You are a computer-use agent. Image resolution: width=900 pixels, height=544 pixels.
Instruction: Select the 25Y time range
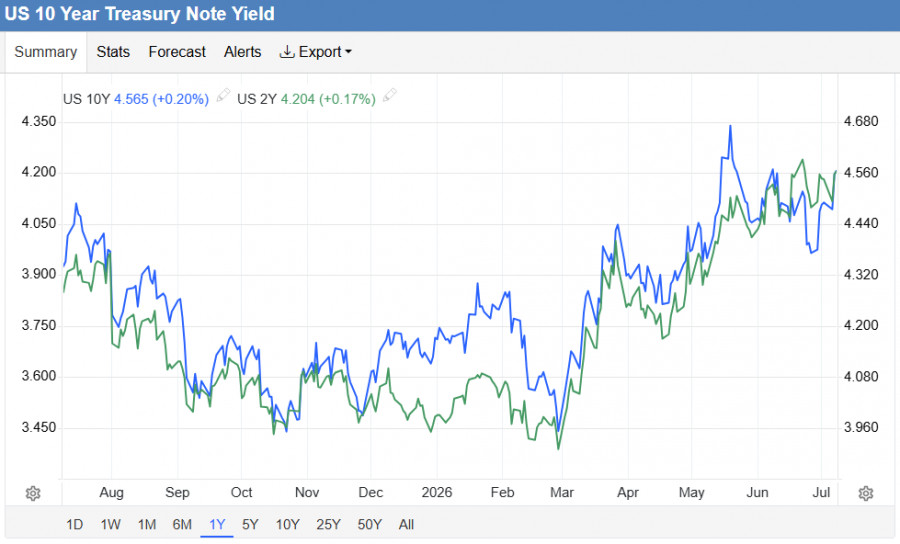(x=328, y=524)
